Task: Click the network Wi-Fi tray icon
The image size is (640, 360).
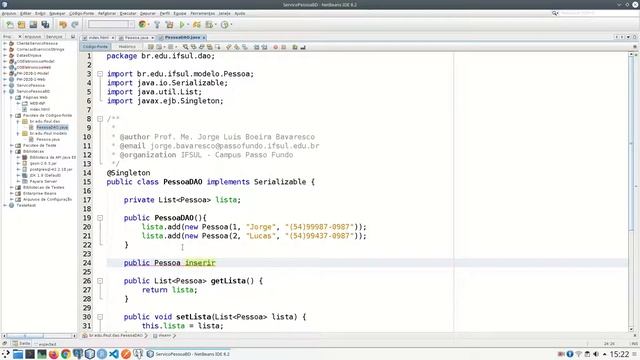Action: pos(579,354)
